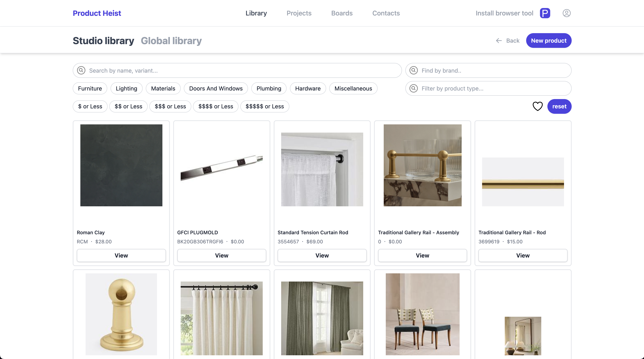Open the user account profile icon
Viewport: 644px width, 359px height.
566,13
